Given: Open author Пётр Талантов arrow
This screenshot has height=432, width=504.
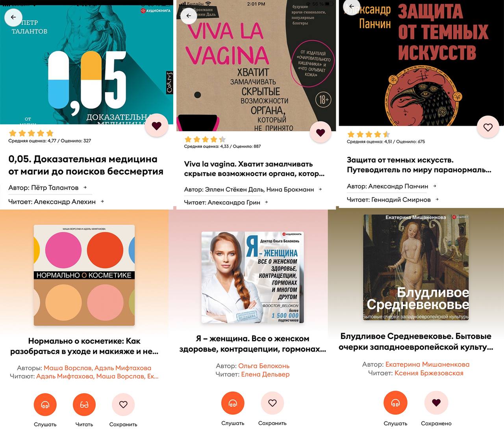Looking at the screenshot, I should click(x=85, y=188).
